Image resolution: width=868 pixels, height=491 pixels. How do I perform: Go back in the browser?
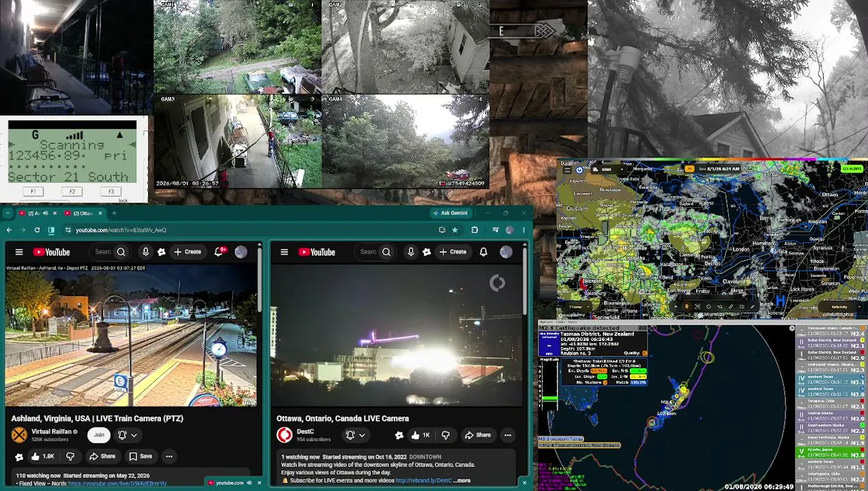click(x=9, y=230)
